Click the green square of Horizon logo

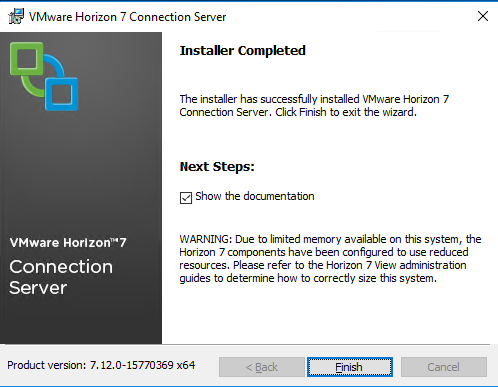coord(27,59)
